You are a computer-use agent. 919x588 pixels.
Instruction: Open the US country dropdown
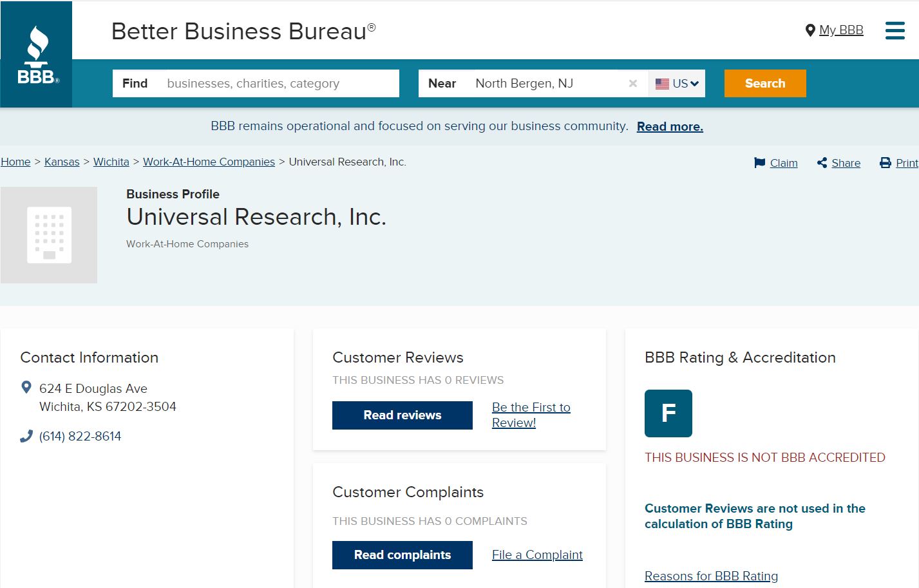click(x=677, y=84)
